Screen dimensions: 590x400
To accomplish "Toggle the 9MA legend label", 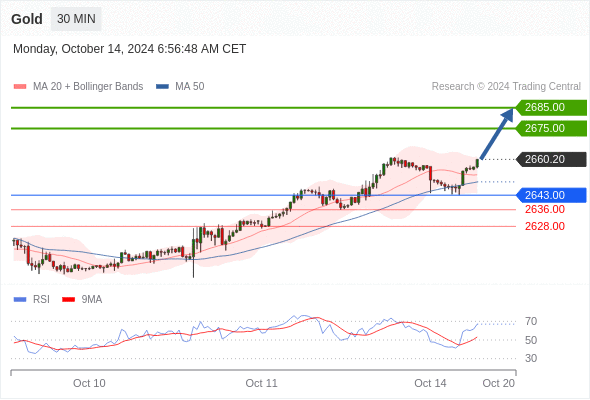I will pos(92,300).
